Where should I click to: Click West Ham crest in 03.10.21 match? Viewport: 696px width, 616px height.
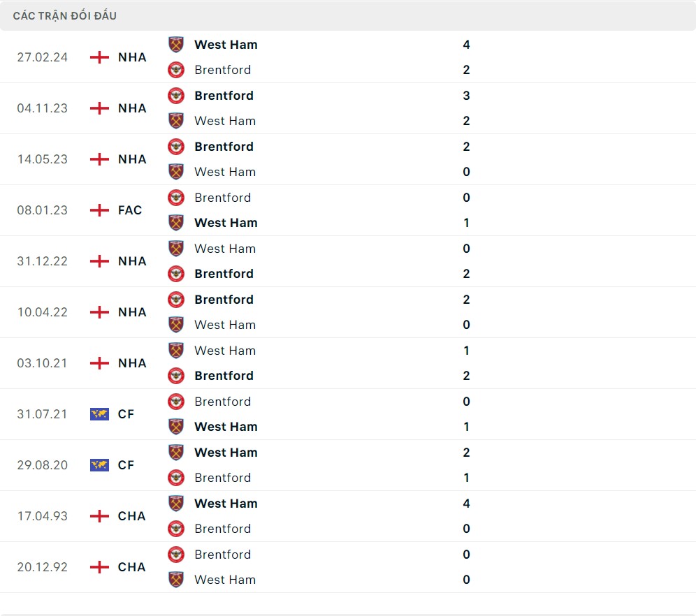click(176, 351)
